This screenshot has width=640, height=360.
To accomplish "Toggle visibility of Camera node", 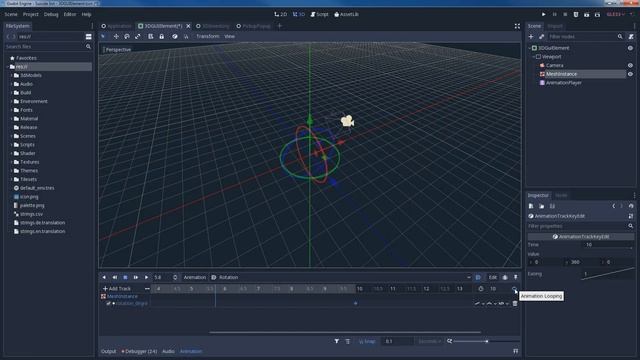I will [630, 65].
